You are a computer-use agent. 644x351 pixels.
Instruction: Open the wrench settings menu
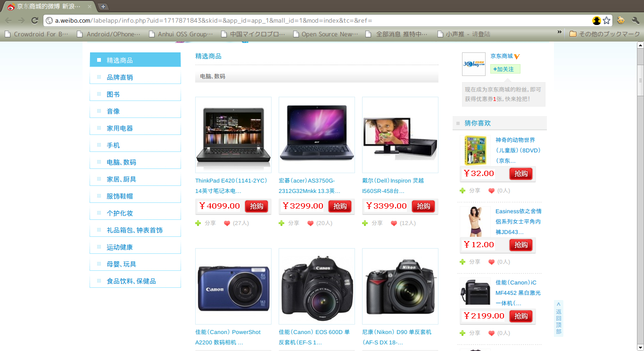click(x=635, y=20)
